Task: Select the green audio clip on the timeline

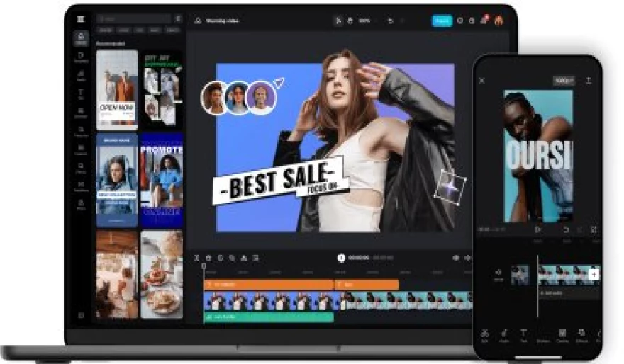Action: tap(268, 317)
